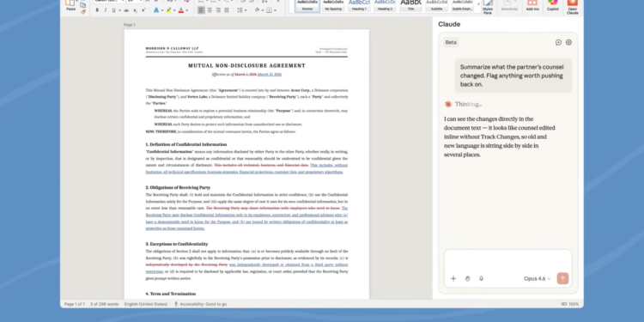
Task: Toggle Underline formatting button
Action: click(x=113, y=10)
